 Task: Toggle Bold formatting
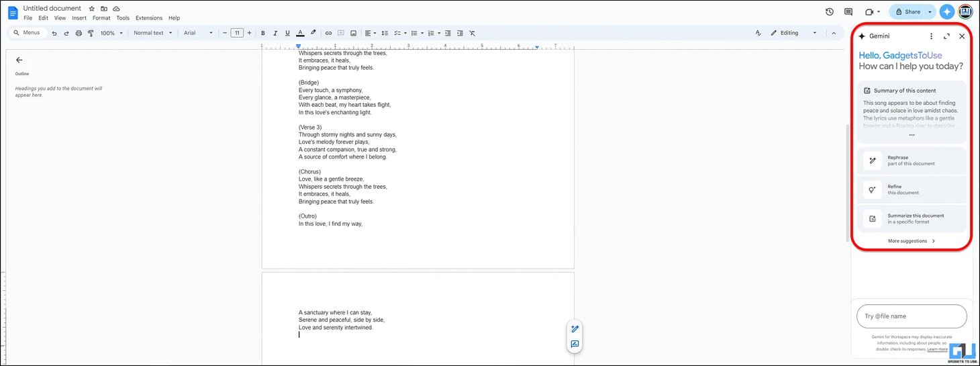coord(263,33)
